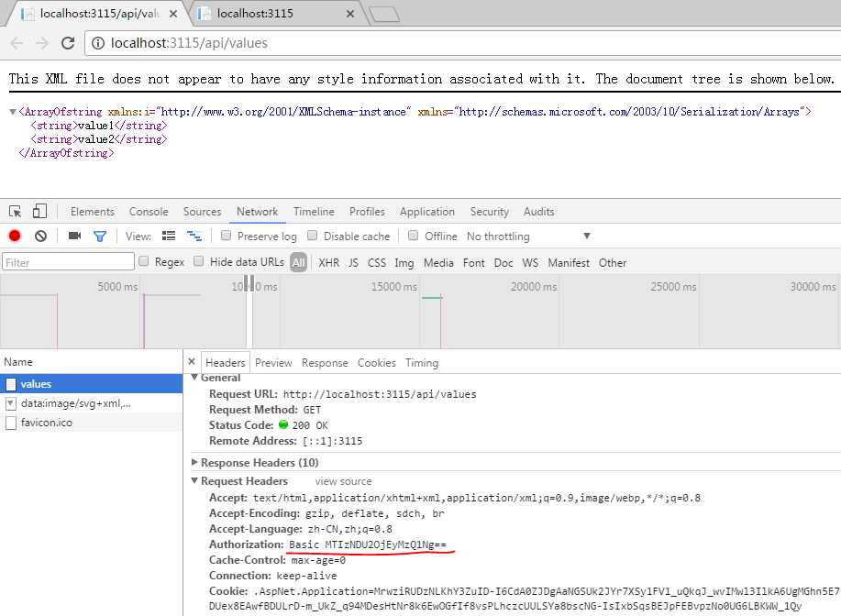841x616 pixels.
Task: Enable the Disable cache checkbox
Action: [312, 236]
